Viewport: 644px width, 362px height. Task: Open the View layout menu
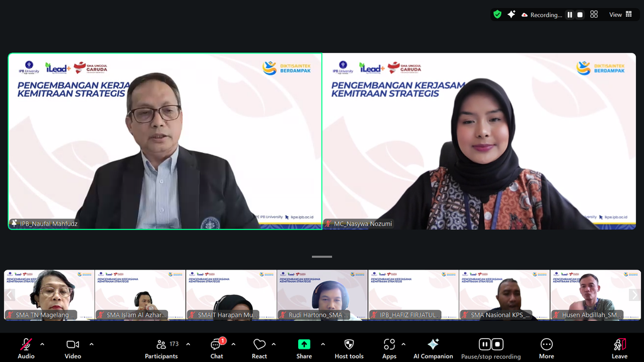(620, 15)
